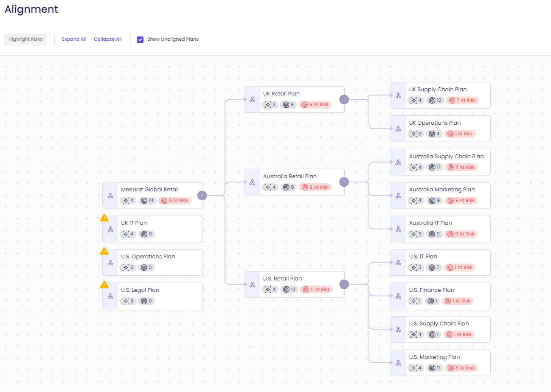Click the Highlight Risks button
The width and height of the screenshot is (551, 392).
pyautogui.click(x=25, y=39)
